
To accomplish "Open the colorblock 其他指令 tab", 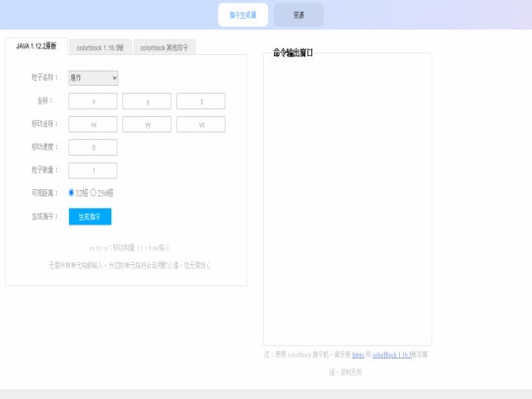I will point(165,47).
